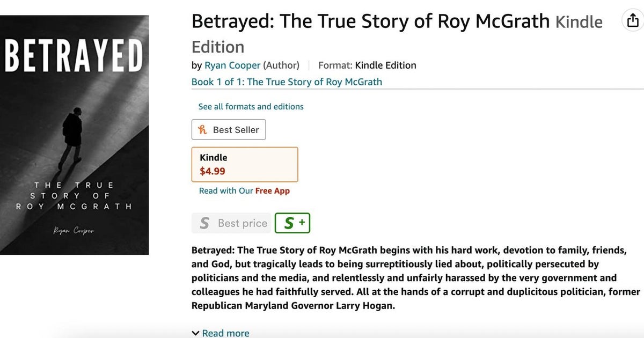Open the Betrayed book cover image

[75, 134]
